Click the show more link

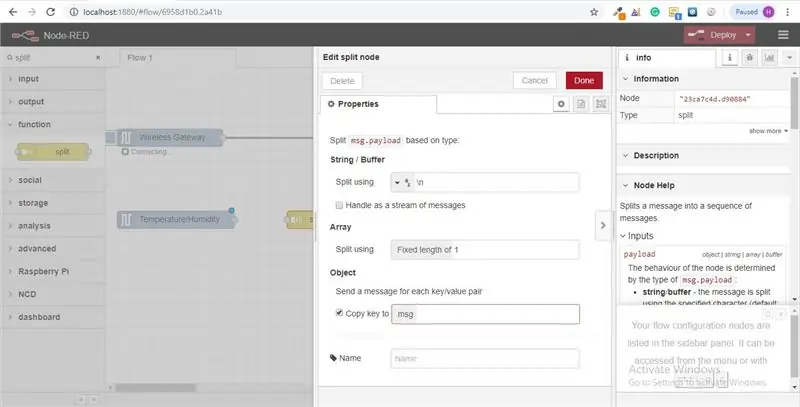(768, 131)
